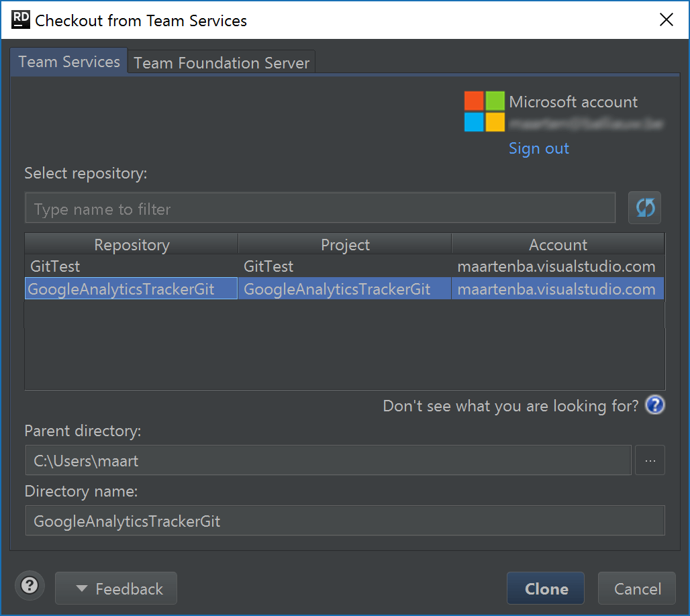
Task: Select the GitTest repository cell
Action: 131,266
